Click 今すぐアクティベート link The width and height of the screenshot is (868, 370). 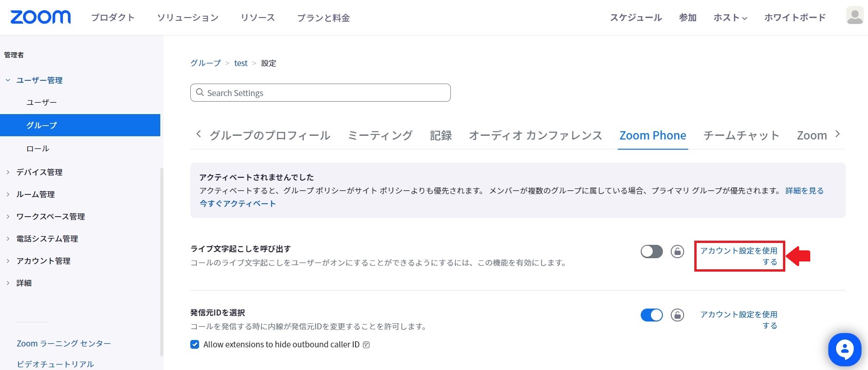237,204
